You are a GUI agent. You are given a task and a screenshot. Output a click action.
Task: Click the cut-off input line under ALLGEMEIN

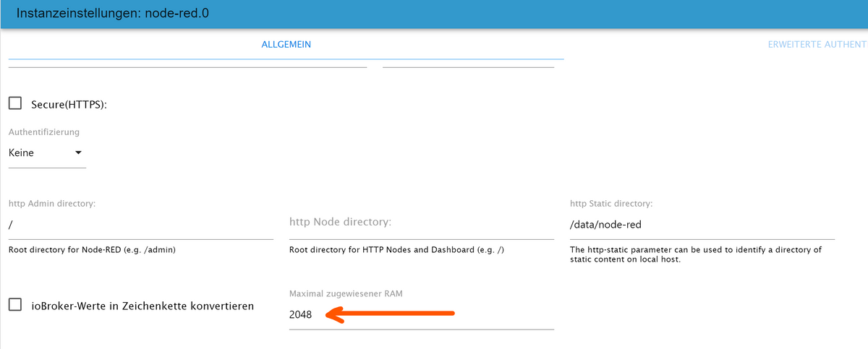(188, 66)
